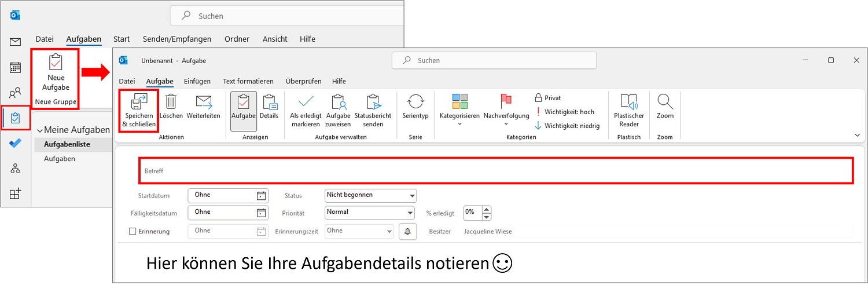Open Mail view in left sidebar
The height and width of the screenshot is (285, 868).
pyautogui.click(x=15, y=42)
